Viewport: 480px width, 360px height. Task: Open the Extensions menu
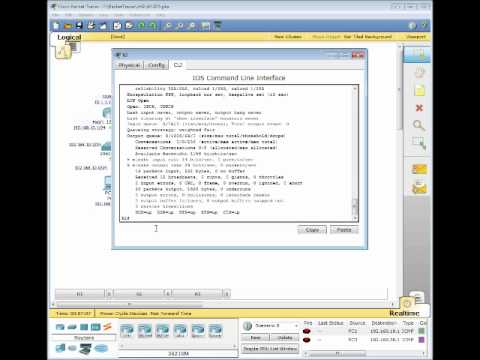click(x=140, y=15)
